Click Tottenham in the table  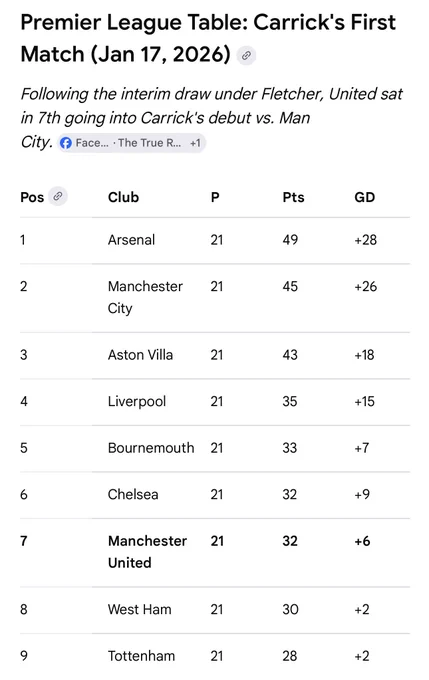[x=141, y=656]
